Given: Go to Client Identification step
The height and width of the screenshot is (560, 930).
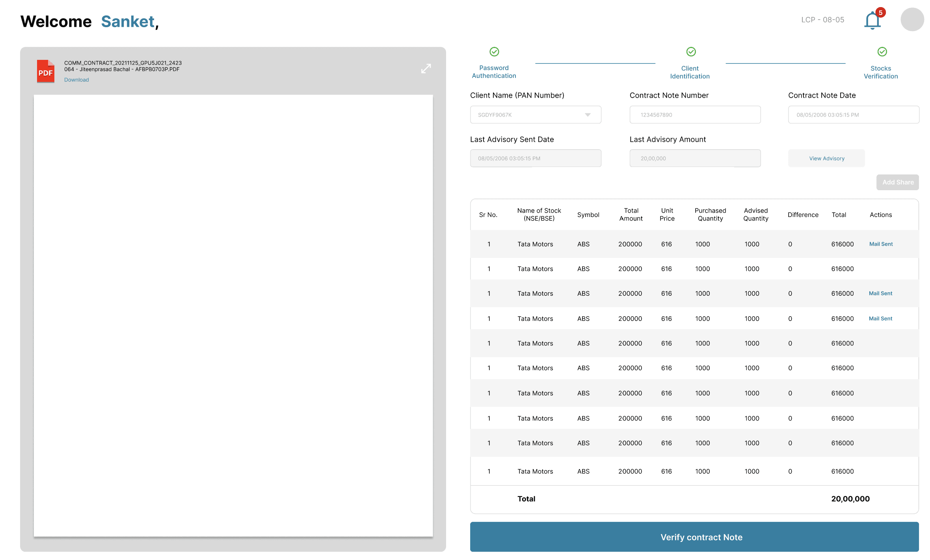Looking at the screenshot, I should coord(690,72).
